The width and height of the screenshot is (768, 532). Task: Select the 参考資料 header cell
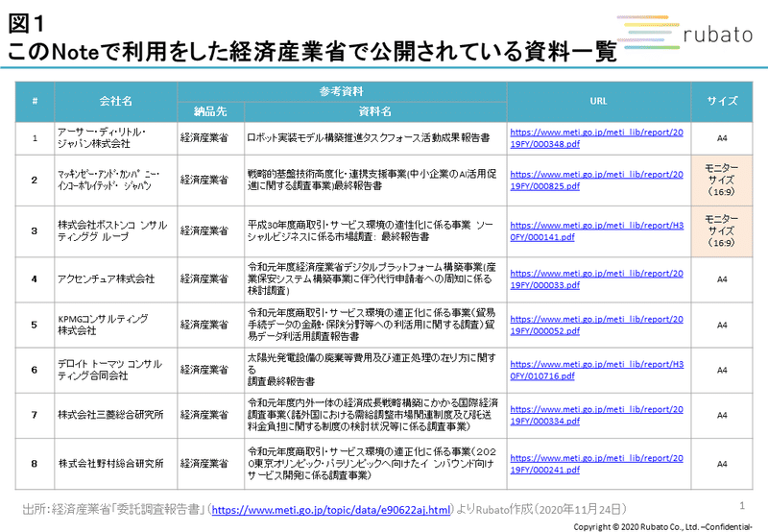pos(342,91)
